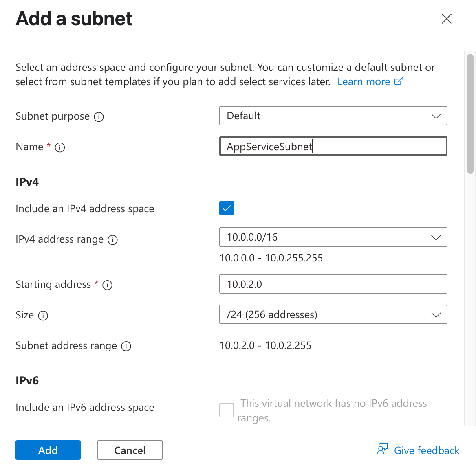
Task: Expand the IPv4 address range dropdown
Action: [333, 237]
